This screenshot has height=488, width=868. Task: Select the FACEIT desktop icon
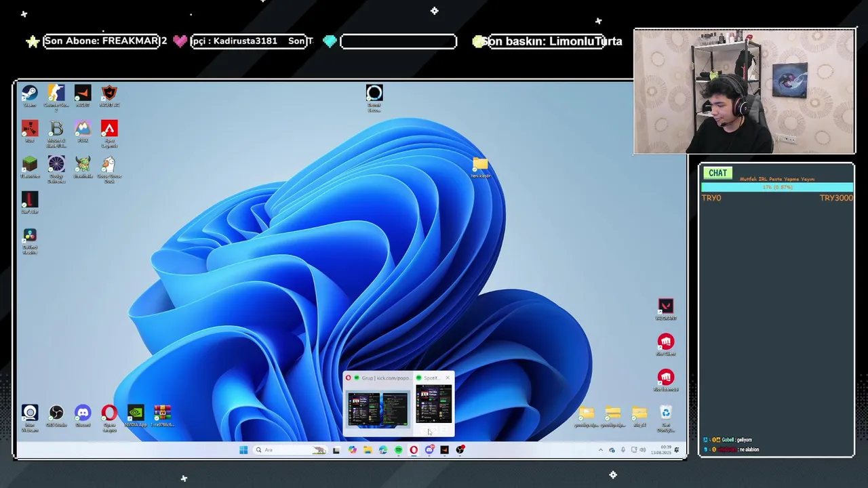[83, 96]
